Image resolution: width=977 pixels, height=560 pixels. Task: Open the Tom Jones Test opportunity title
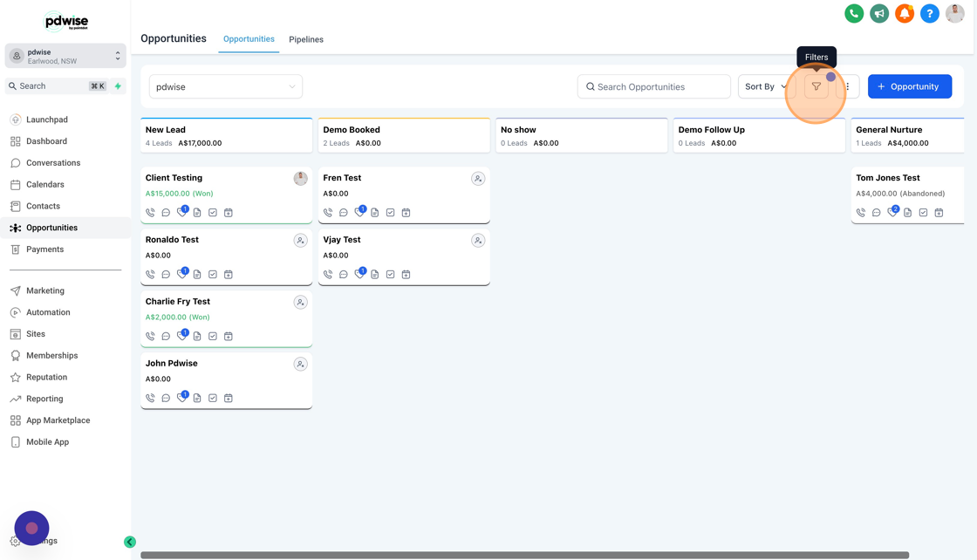coord(888,178)
